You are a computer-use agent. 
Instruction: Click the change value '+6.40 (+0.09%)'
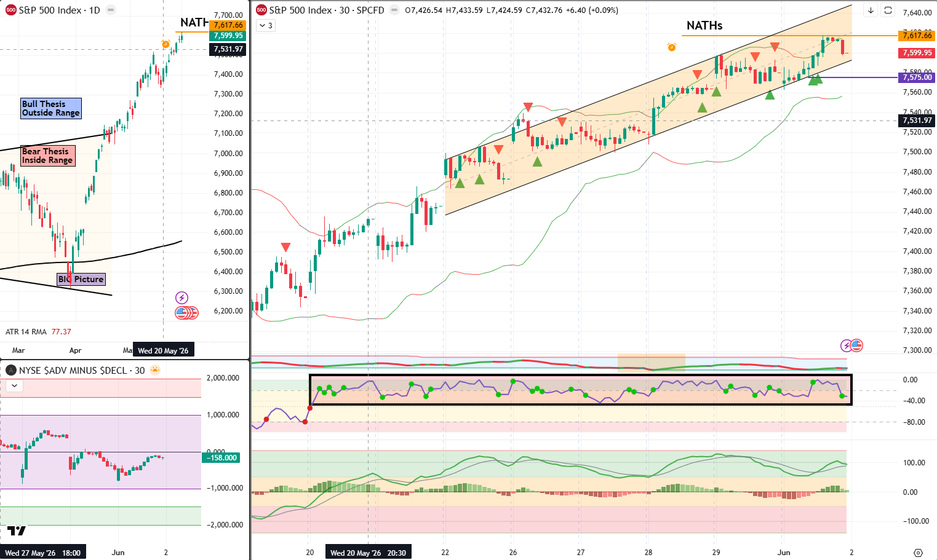point(592,10)
